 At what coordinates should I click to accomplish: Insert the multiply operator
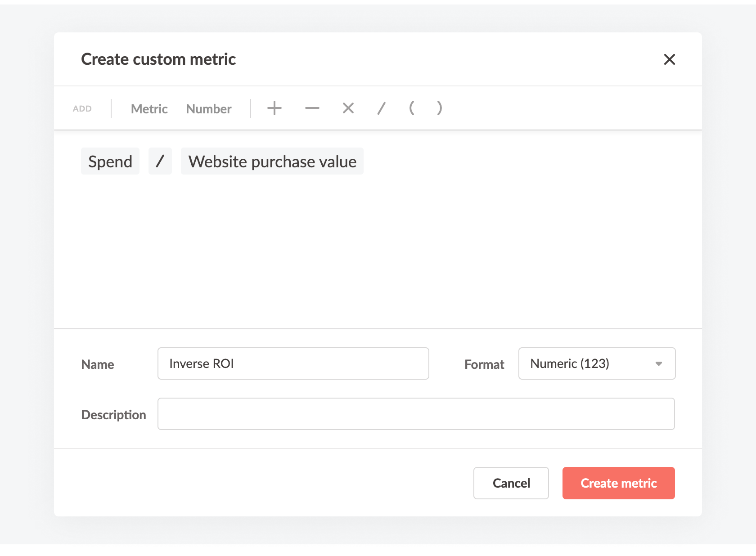click(x=348, y=108)
